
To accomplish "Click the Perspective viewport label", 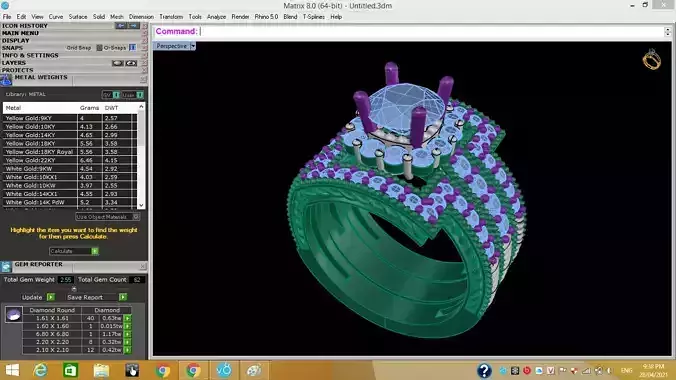I will [171, 46].
